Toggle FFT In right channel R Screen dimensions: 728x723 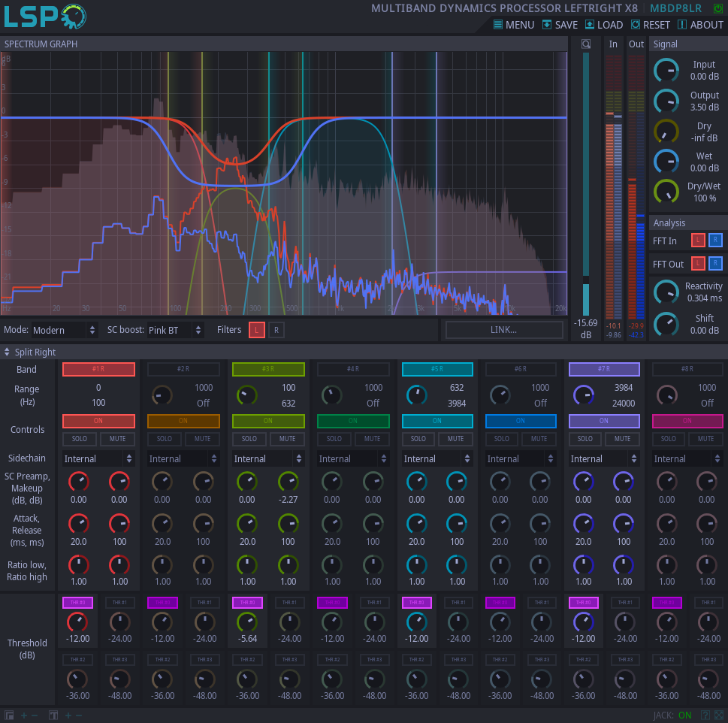(x=715, y=240)
